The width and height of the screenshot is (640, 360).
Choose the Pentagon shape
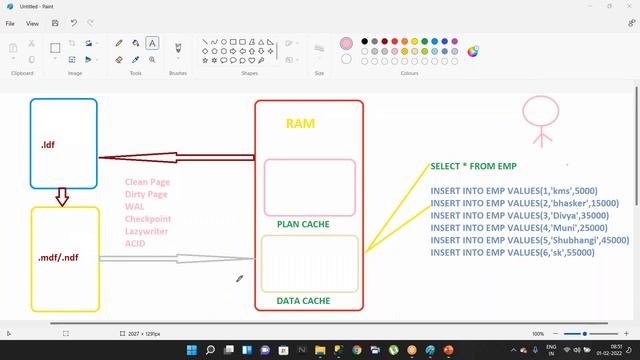tap(214, 51)
